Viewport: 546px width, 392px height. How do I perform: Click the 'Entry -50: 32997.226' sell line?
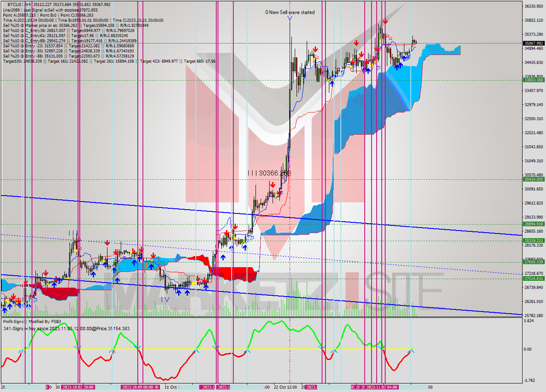(70, 51)
